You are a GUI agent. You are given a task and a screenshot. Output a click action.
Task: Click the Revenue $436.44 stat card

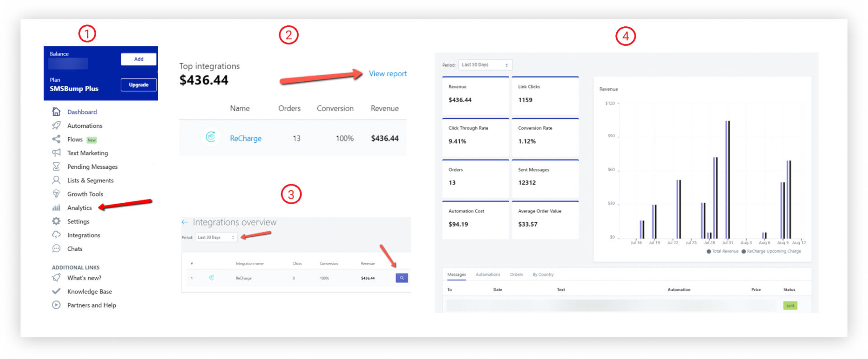(x=476, y=96)
